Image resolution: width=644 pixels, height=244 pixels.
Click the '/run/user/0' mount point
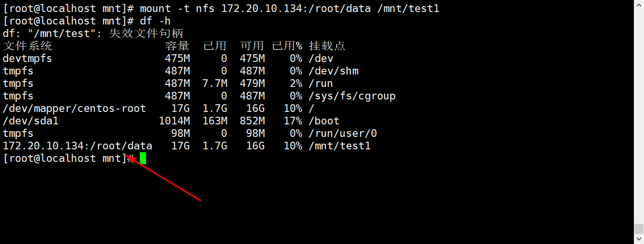point(343,134)
